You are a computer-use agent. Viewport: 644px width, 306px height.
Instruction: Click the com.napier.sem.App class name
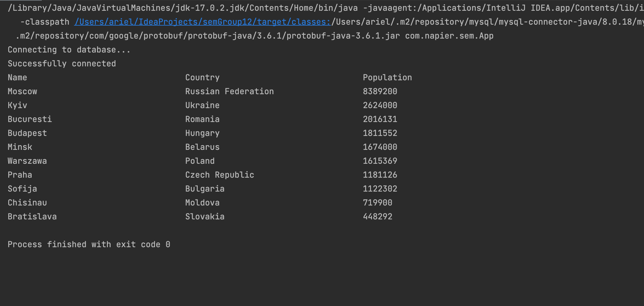449,36
